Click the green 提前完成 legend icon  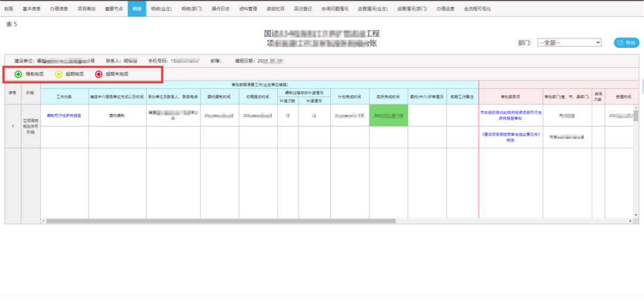18,75
